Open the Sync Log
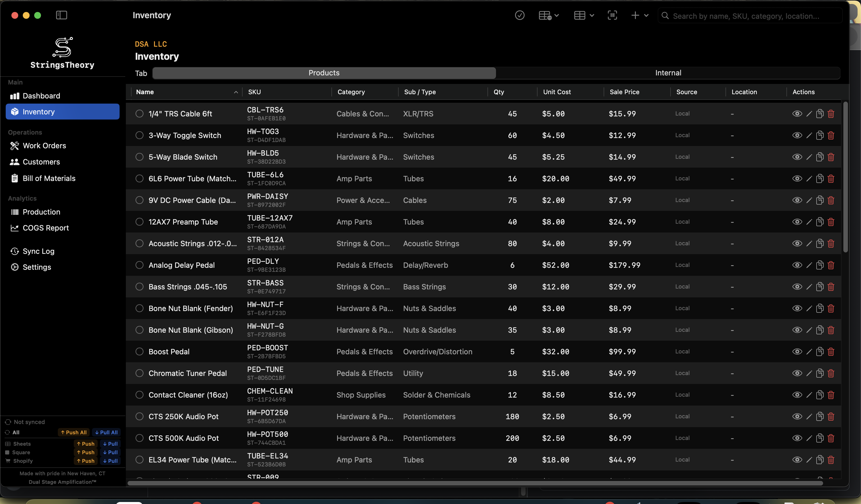Image resolution: width=861 pixels, height=504 pixels. 38,251
